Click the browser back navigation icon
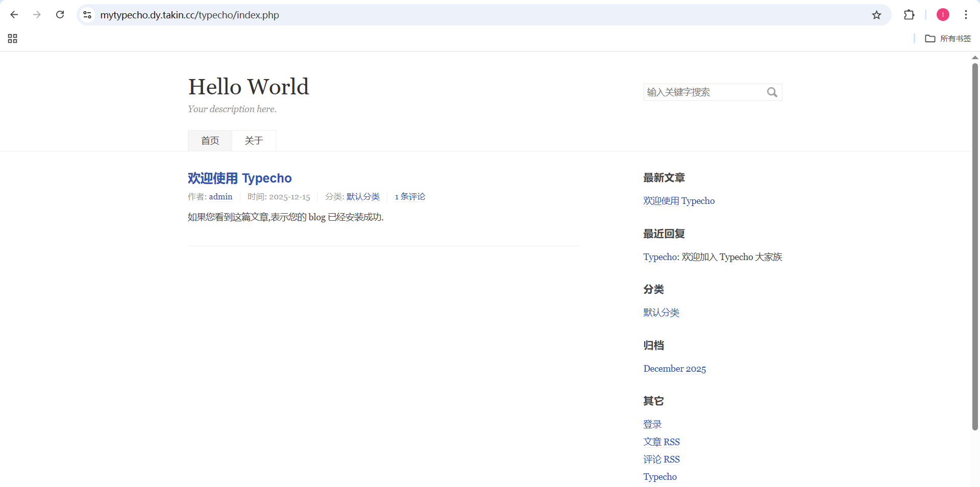Viewport: 980px width, 487px height. click(x=14, y=15)
